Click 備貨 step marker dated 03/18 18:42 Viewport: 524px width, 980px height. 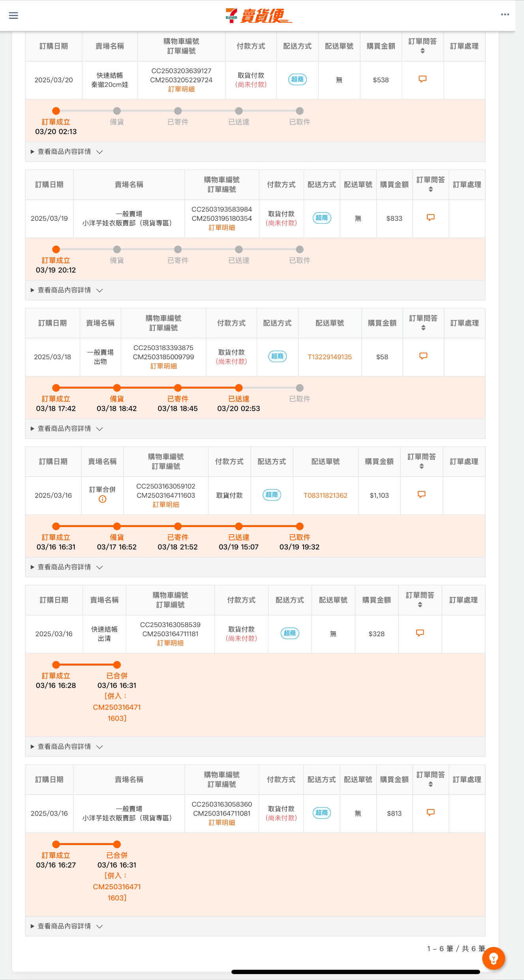tap(117, 388)
